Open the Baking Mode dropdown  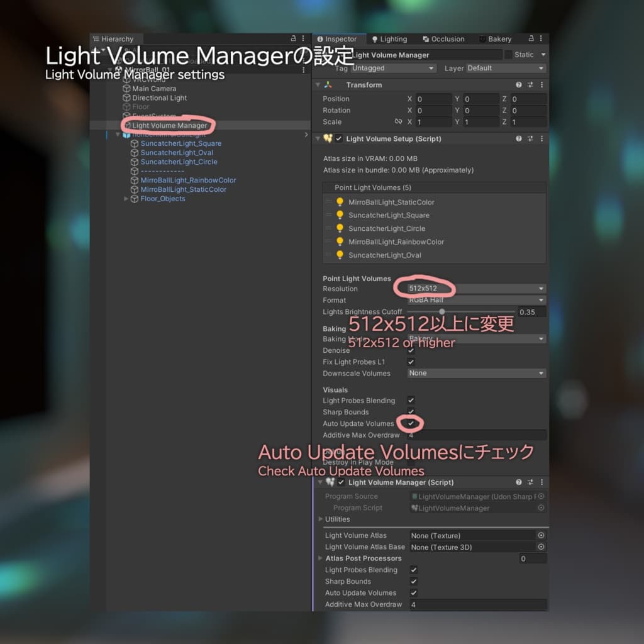477,339
